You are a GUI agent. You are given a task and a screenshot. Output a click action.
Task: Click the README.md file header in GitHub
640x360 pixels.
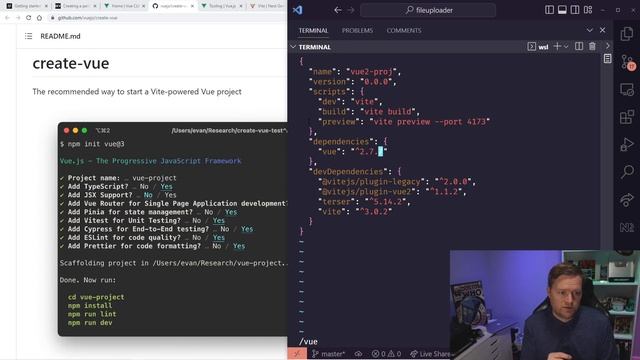(60, 36)
